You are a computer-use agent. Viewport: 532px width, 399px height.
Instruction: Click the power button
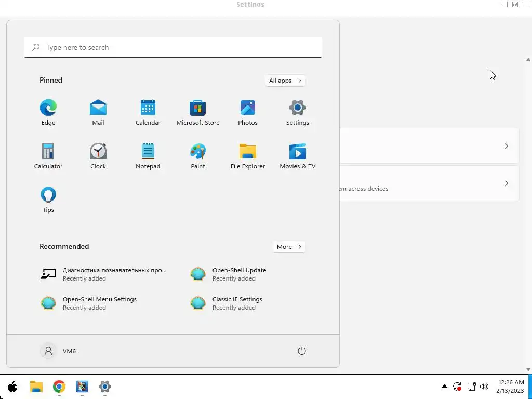(302, 351)
